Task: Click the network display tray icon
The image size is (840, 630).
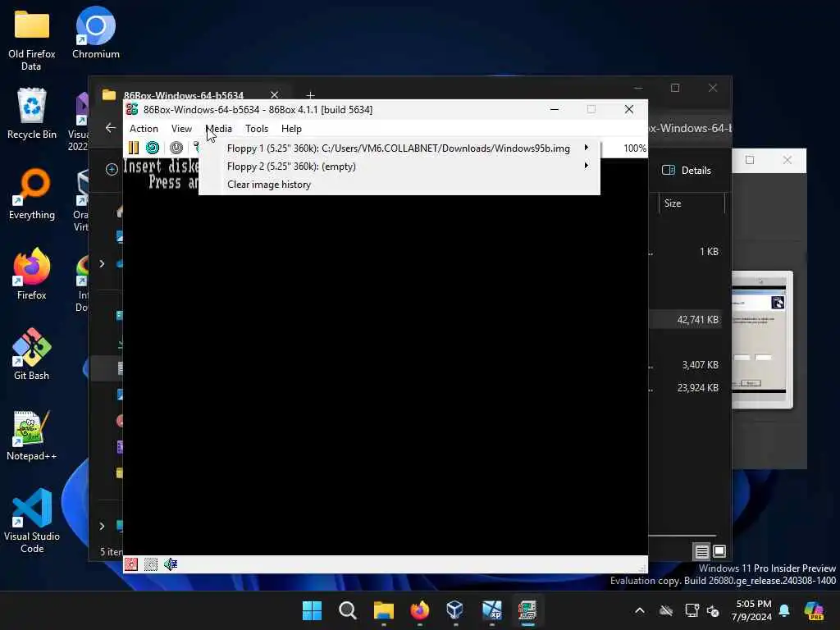Action: coord(692,610)
